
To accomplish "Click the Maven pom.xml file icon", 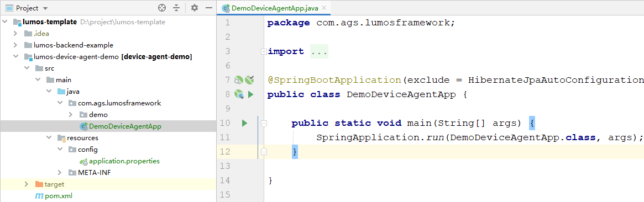I will pyautogui.click(x=39, y=196).
